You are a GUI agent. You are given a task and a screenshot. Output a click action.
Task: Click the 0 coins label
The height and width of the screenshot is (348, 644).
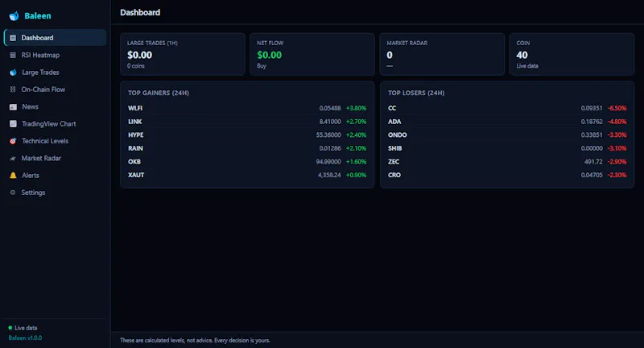tap(136, 66)
